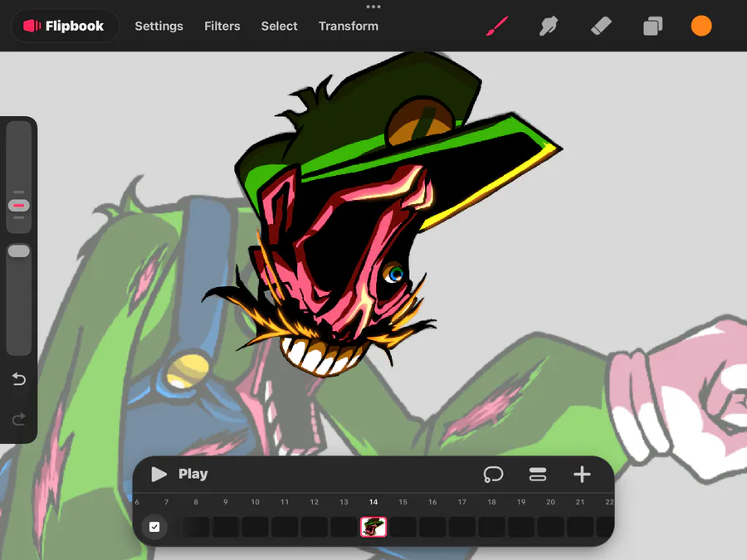Click the brush opacity slider handle
This screenshot has height=560, width=747.
click(18, 251)
